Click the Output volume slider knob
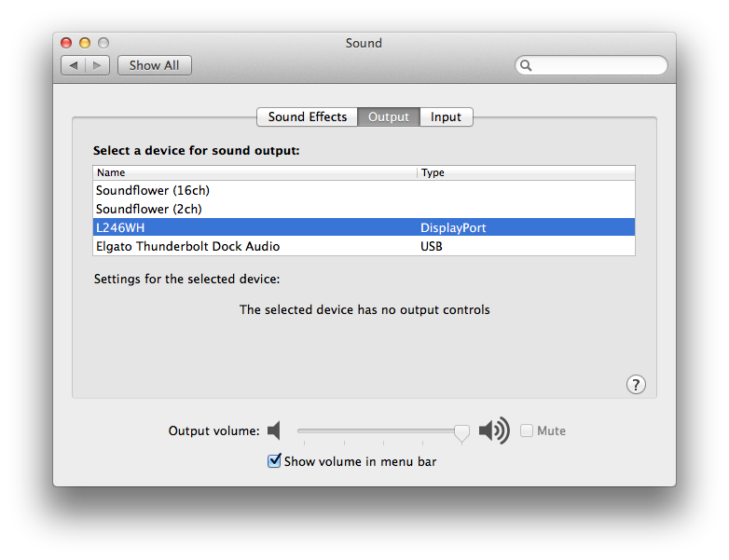 point(461,433)
